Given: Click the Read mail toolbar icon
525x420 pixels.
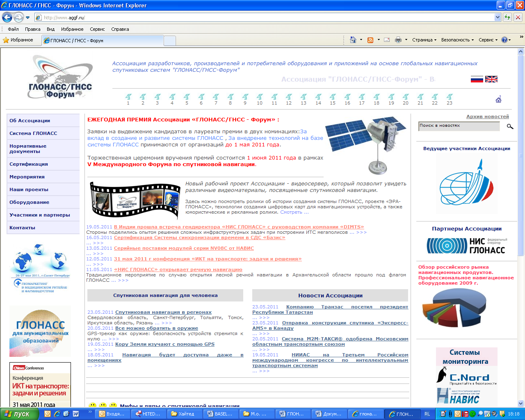Looking at the screenshot, I should click(x=387, y=40).
